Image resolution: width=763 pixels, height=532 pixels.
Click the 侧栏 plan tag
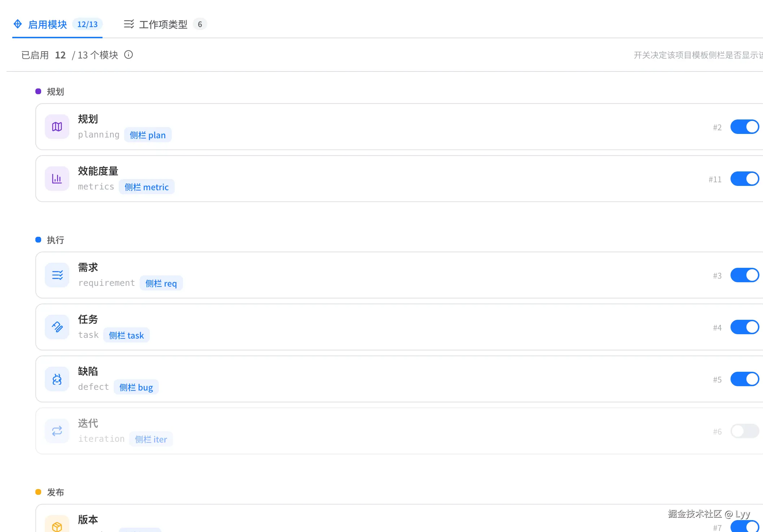tap(148, 135)
